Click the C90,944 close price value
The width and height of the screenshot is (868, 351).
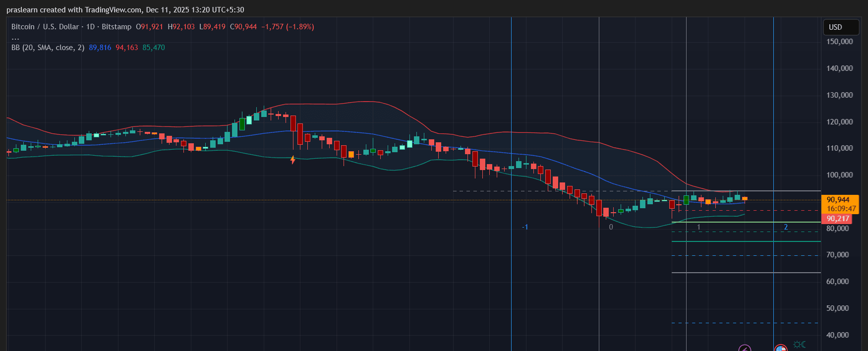[x=243, y=27]
